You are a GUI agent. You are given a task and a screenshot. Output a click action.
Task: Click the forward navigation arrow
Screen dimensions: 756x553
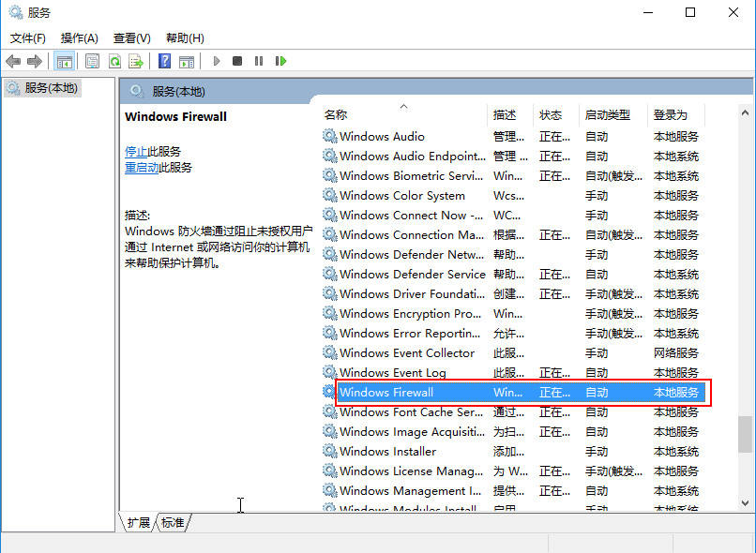pos(36,60)
